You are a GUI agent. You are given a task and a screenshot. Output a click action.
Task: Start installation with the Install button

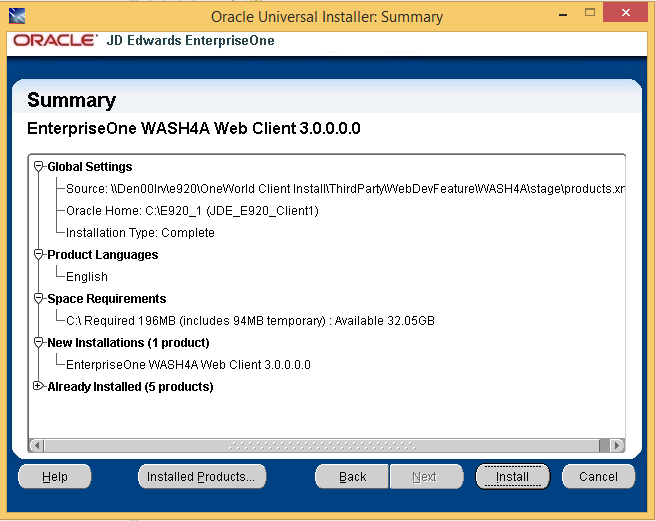pos(513,476)
